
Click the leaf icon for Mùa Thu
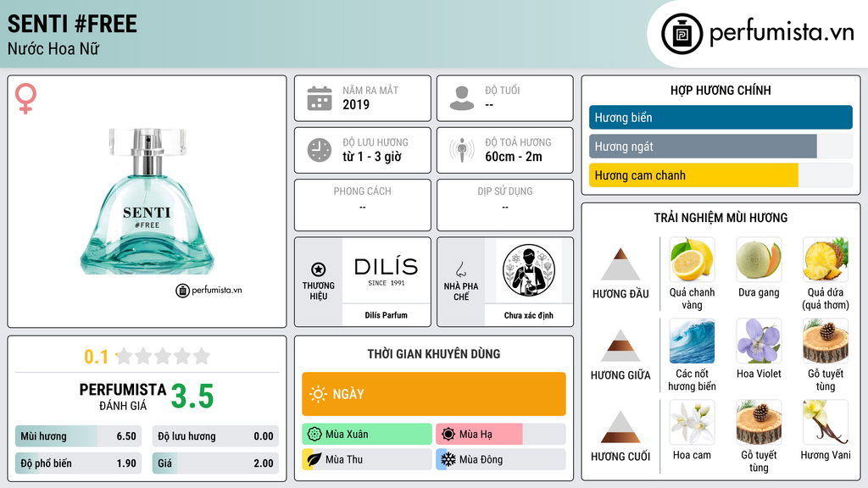tap(314, 459)
